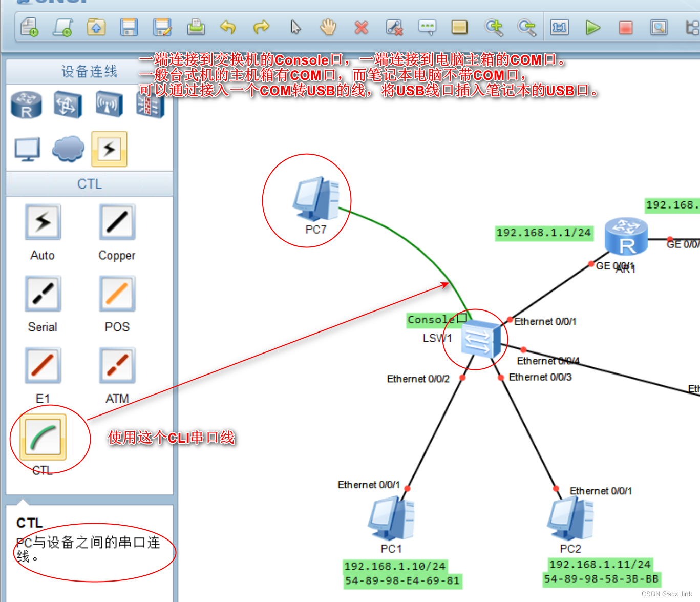Pick the Serial cable type
Viewport: 700px width, 602px height.
pos(43,294)
